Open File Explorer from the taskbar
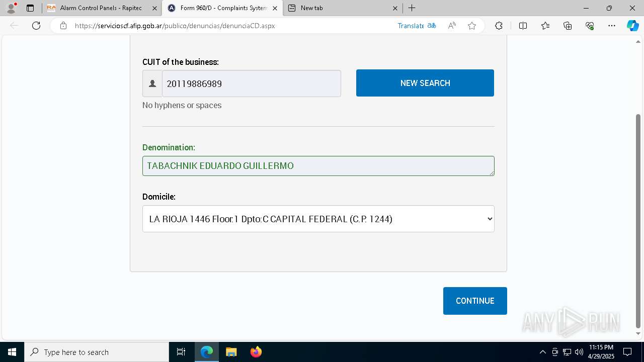The height and width of the screenshot is (362, 644). coord(231,352)
